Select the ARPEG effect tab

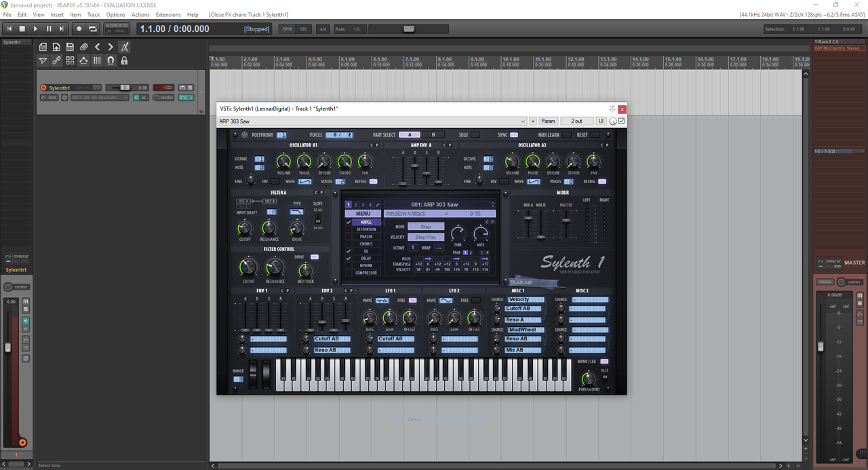[366, 222]
